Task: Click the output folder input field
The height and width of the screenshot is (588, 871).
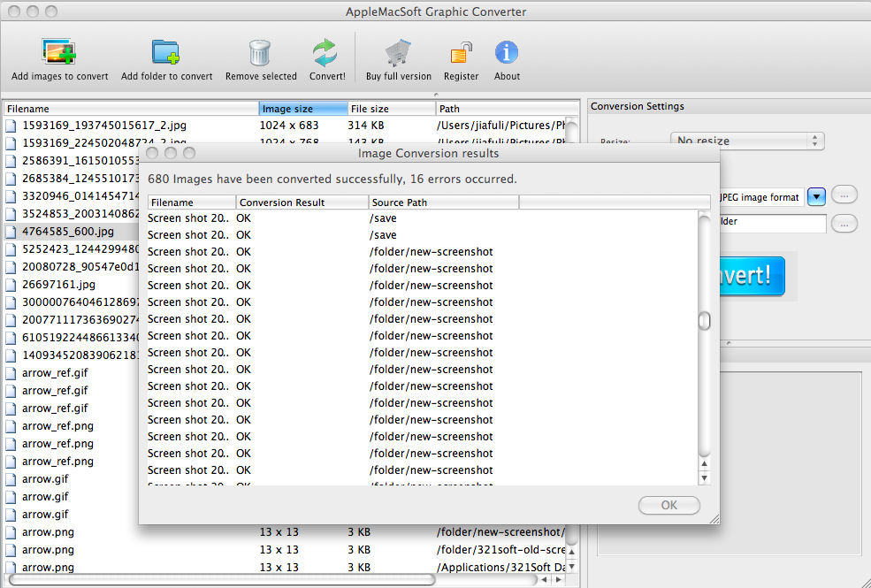Action: point(773,223)
